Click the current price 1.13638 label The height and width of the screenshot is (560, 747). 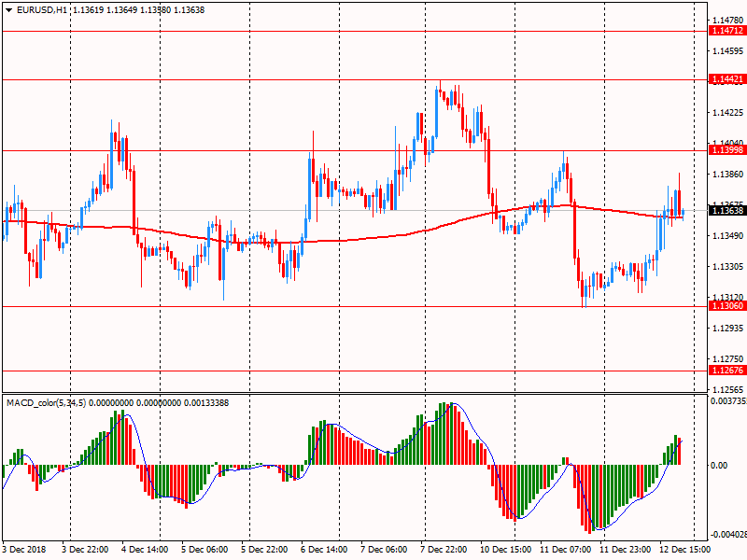point(726,211)
